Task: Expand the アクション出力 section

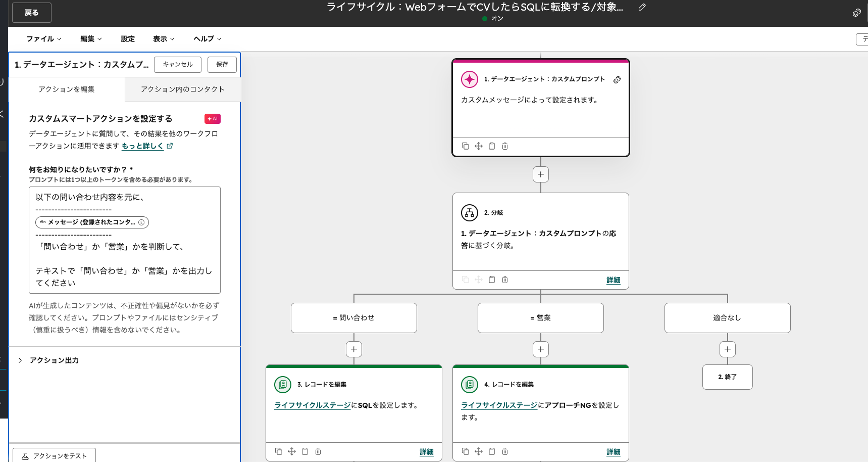Action: (48, 360)
